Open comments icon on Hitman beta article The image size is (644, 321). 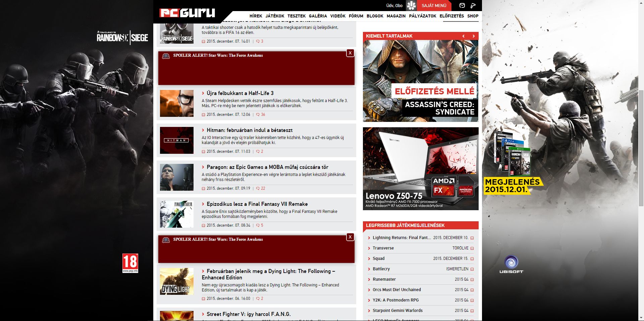point(258,151)
